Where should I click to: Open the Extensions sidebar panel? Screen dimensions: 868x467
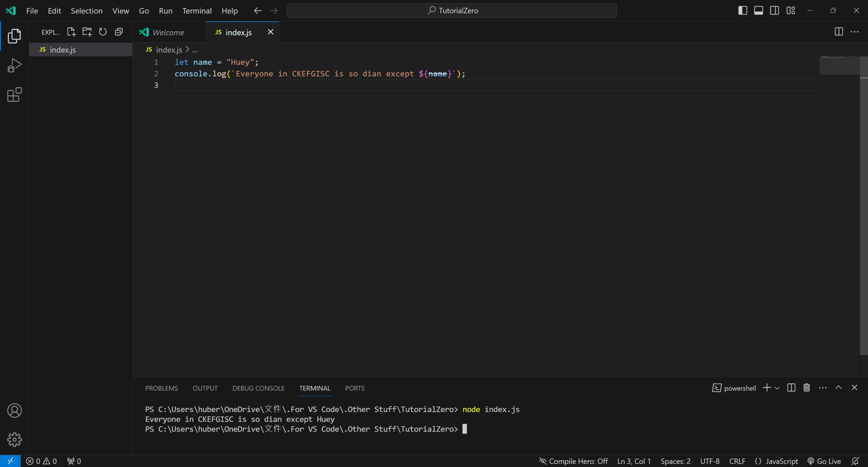14,95
